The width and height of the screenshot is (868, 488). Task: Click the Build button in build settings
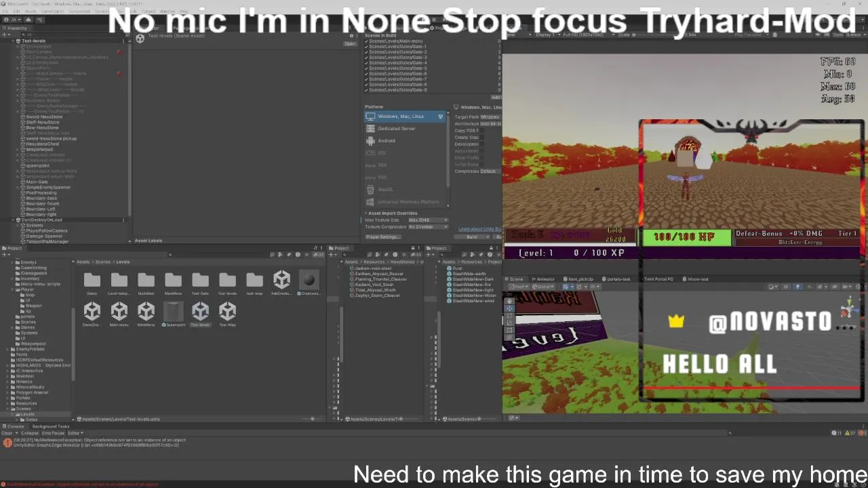pyautogui.click(x=473, y=237)
